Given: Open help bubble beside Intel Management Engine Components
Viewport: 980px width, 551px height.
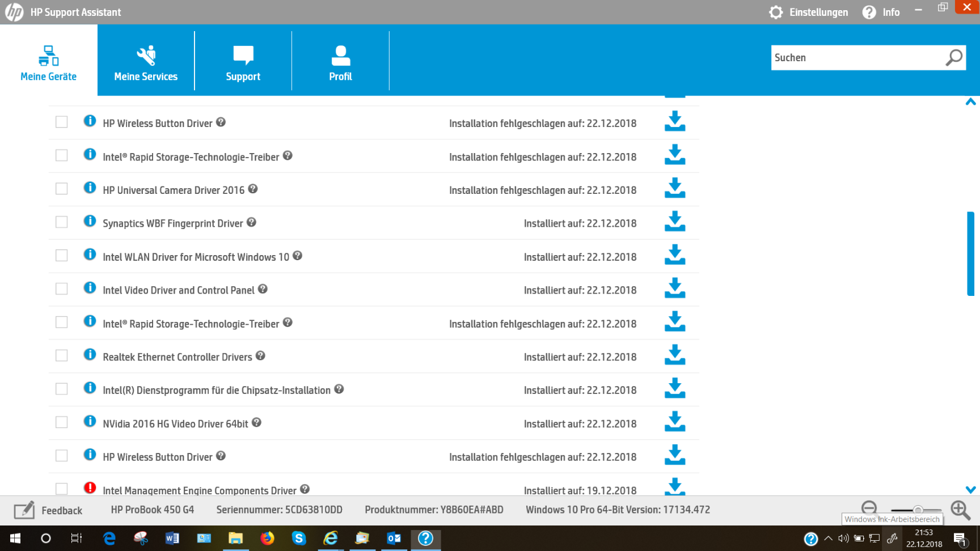Looking at the screenshot, I should click(x=305, y=489).
